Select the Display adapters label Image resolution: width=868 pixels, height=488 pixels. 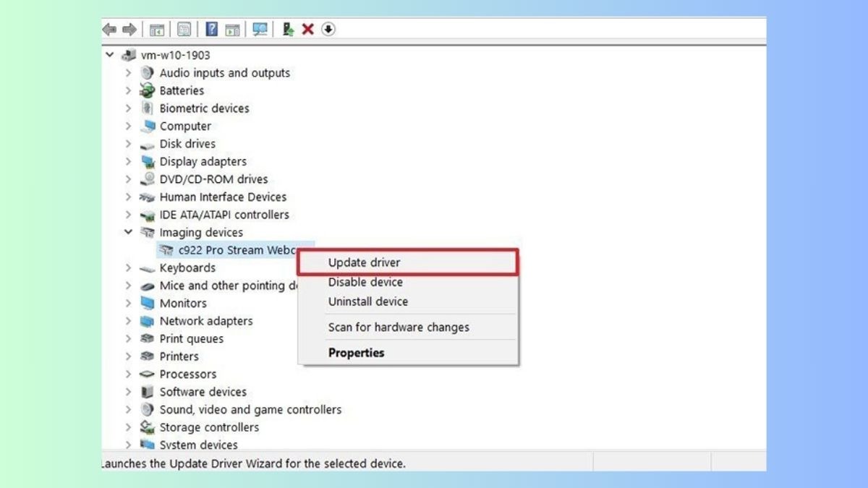coord(203,161)
